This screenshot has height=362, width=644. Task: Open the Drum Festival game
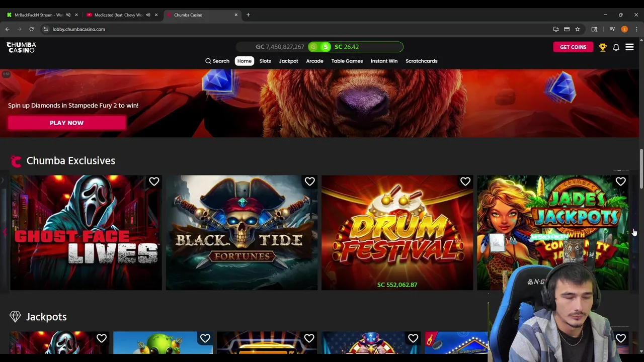397,232
